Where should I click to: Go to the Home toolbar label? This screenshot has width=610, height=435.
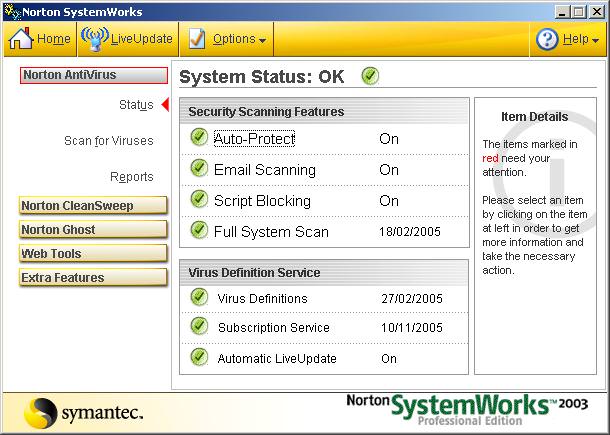pos(54,39)
